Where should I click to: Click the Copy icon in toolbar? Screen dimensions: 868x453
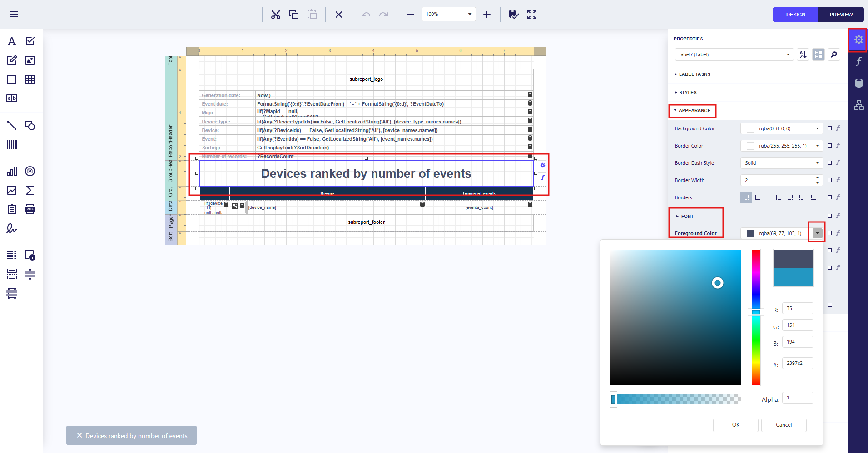(x=294, y=15)
